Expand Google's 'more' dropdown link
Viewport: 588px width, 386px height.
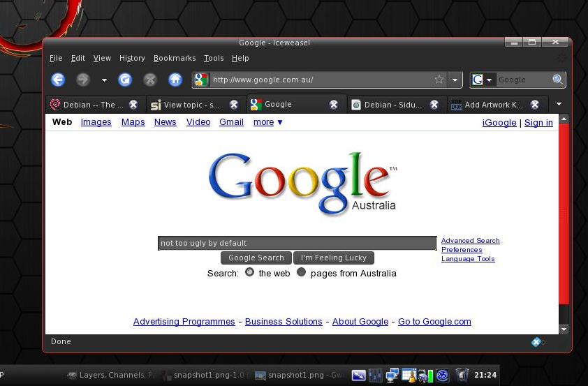[267, 122]
